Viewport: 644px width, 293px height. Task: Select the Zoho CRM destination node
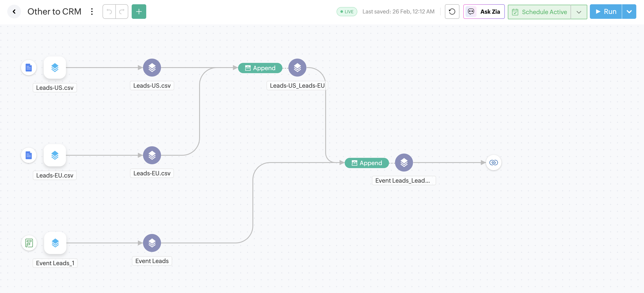pyautogui.click(x=494, y=163)
